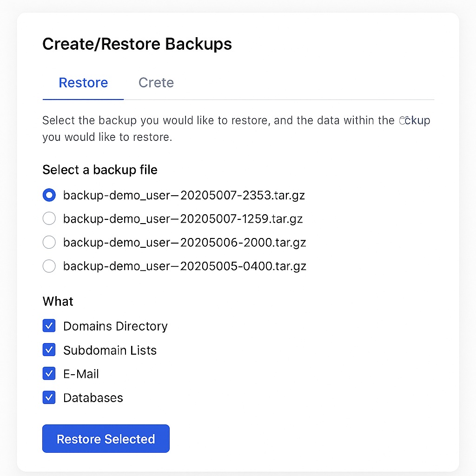
Task: Click the Create/Restore Backups heading
Action: tap(137, 44)
